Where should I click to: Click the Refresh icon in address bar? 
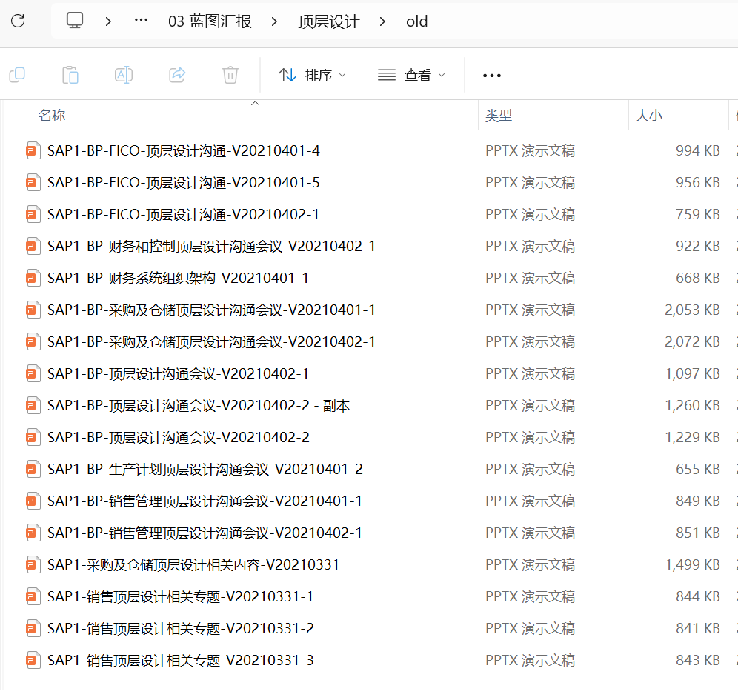pos(18,21)
